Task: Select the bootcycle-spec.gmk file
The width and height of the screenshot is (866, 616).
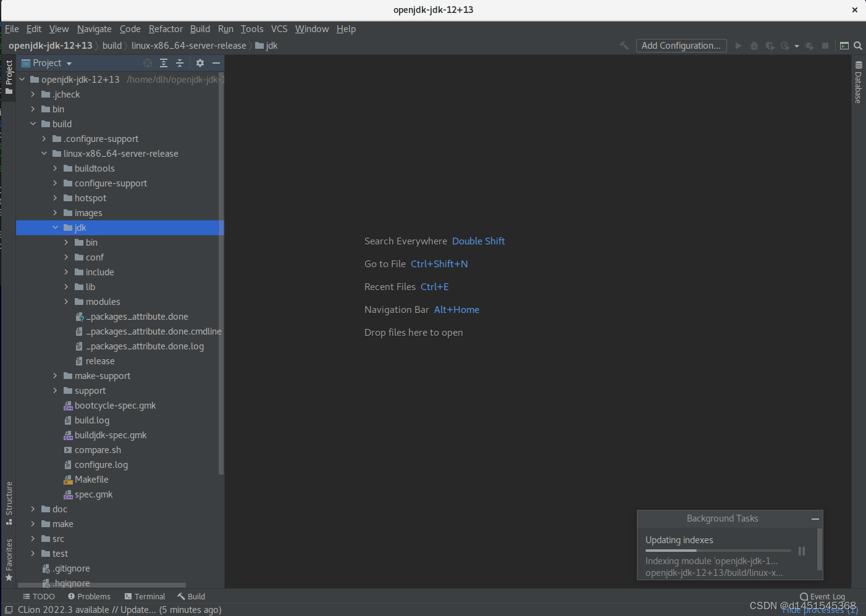Action: point(115,406)
